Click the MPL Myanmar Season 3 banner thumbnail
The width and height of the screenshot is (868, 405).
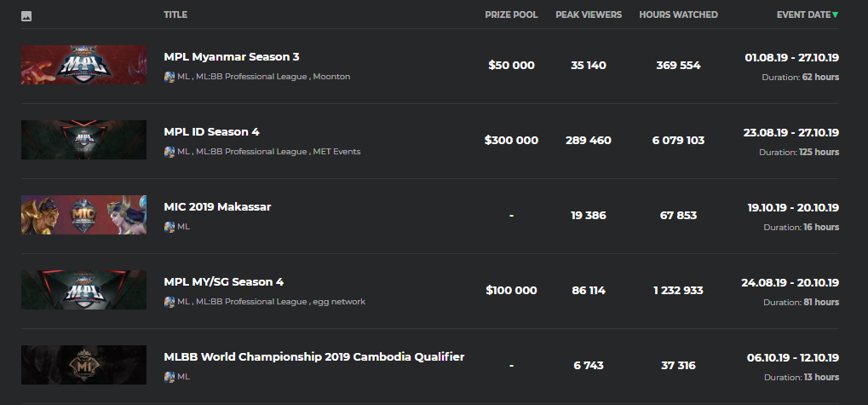click(72, 66)
